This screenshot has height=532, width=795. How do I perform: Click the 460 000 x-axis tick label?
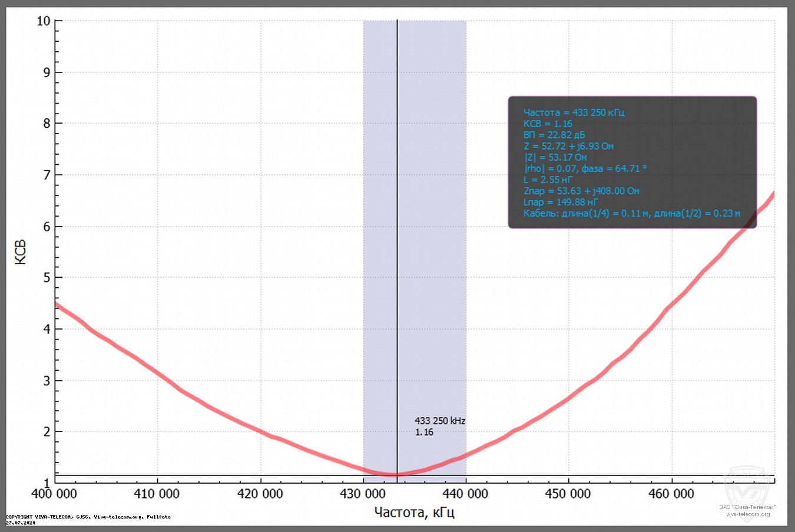671,494
